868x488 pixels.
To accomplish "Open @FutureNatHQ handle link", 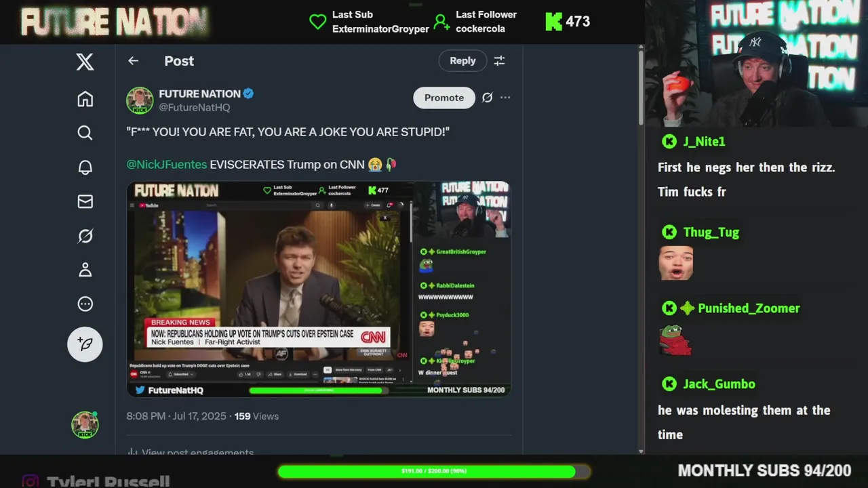I will coord(195,108).
